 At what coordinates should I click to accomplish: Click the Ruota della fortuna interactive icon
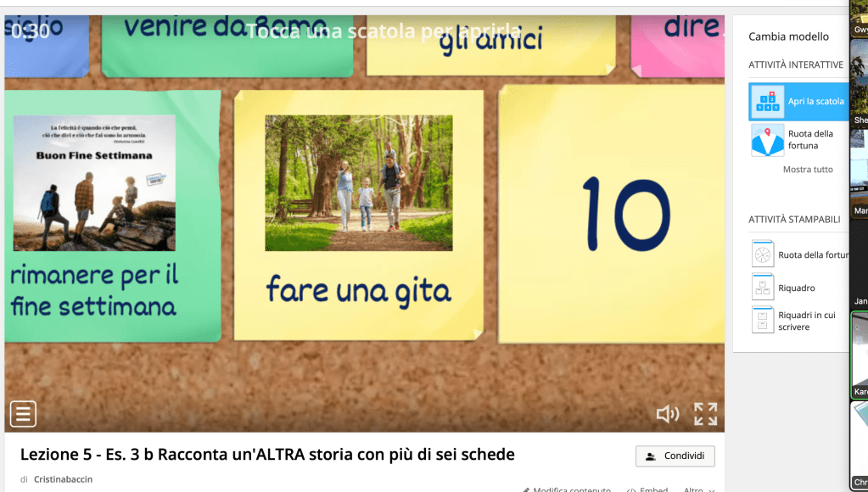[x=767, y=140]
